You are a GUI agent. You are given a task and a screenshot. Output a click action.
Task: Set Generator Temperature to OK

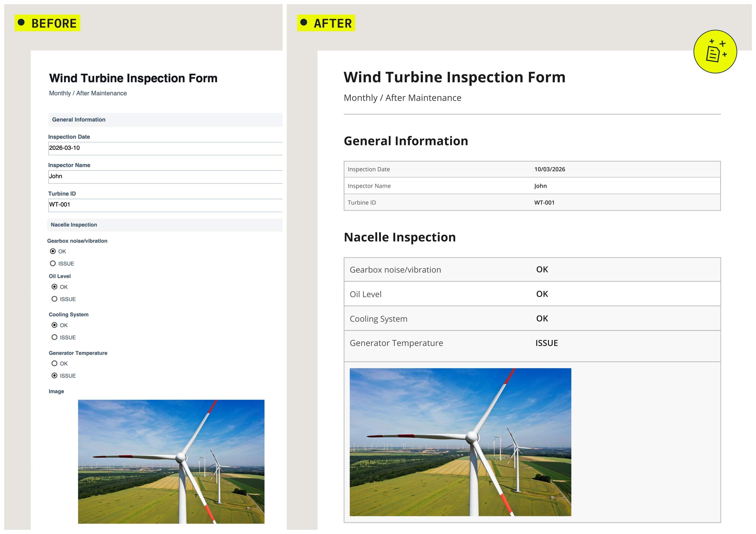tap(54, 364)
